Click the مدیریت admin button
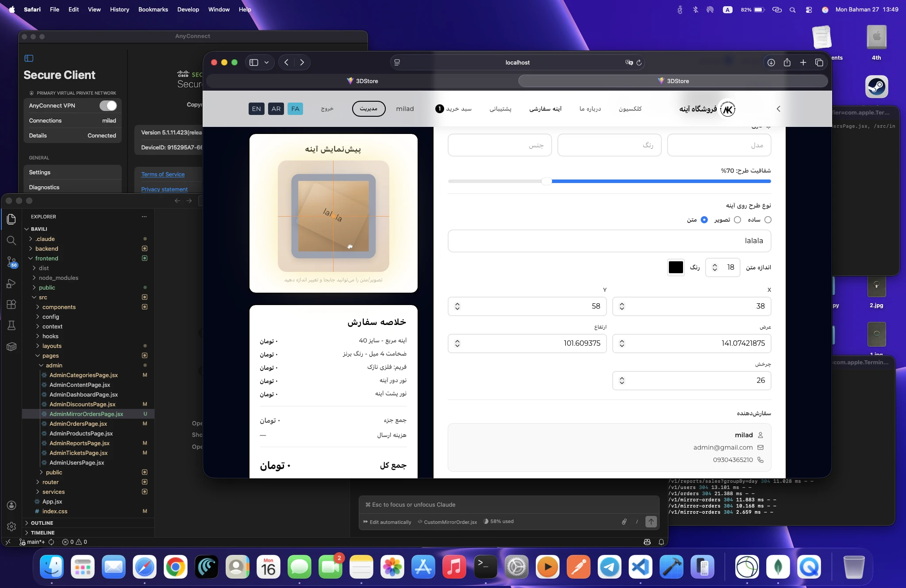 pyautogui.click(x=369, y=109)
